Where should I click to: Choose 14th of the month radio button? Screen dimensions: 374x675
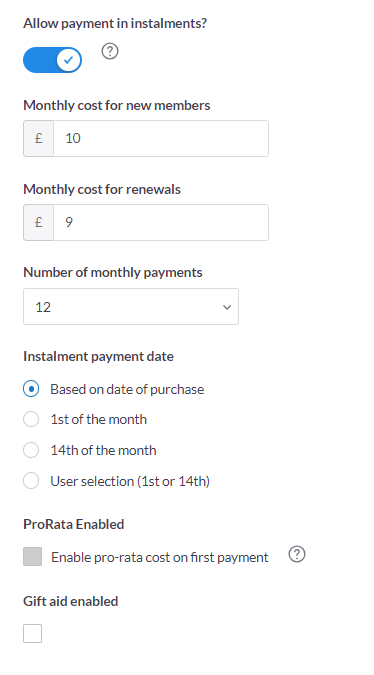(x=31, y=450)
